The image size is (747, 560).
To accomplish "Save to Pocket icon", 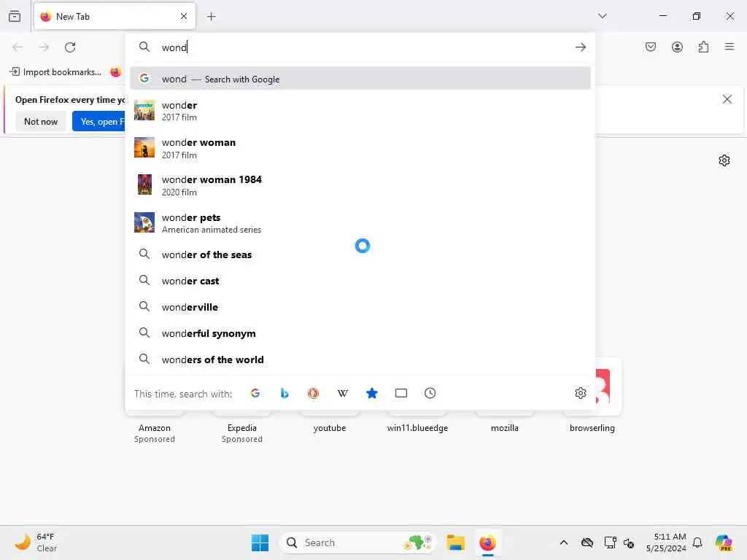I will coord(650,47).
